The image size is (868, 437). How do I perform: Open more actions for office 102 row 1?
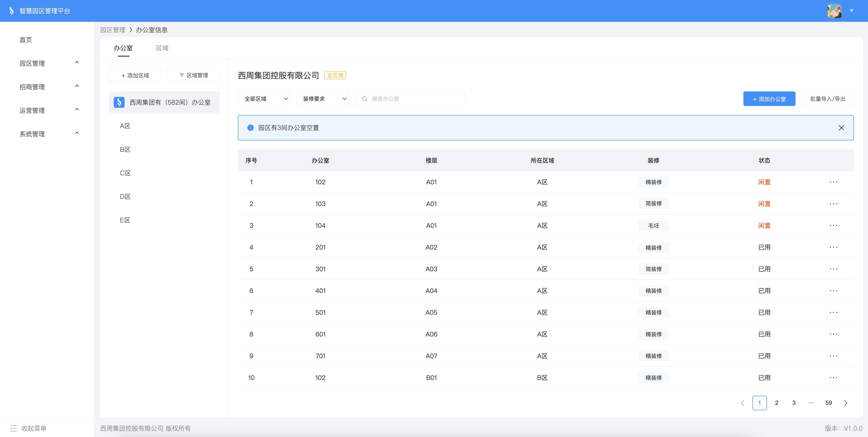833,182
